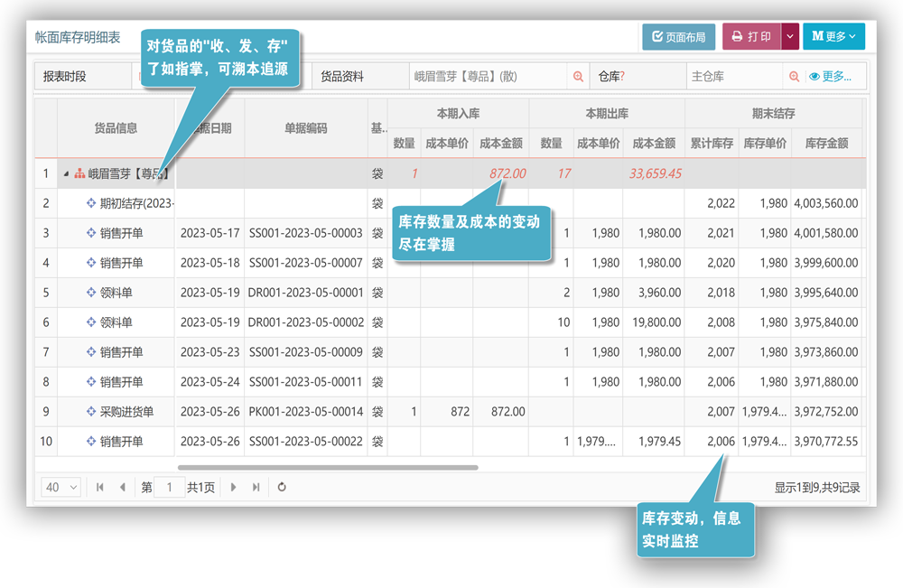
Task: Click the horizontal scrollbar under the table
Action: pos(327,467)
